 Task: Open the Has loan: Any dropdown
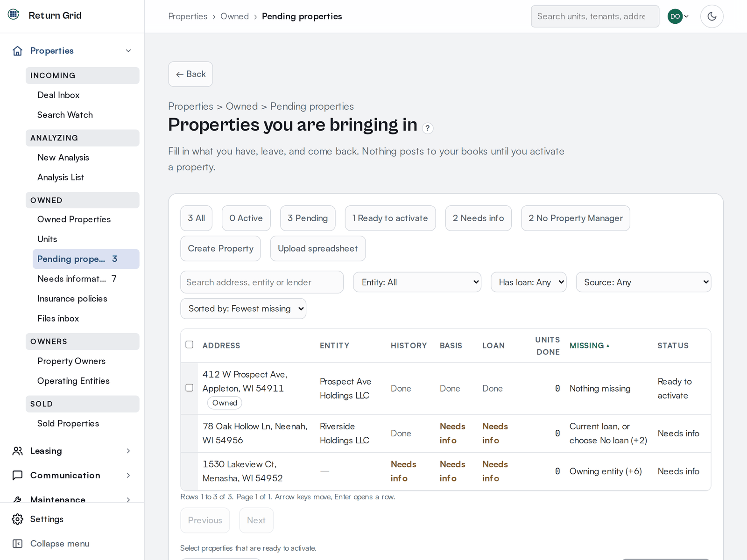(x=529, y=282)
